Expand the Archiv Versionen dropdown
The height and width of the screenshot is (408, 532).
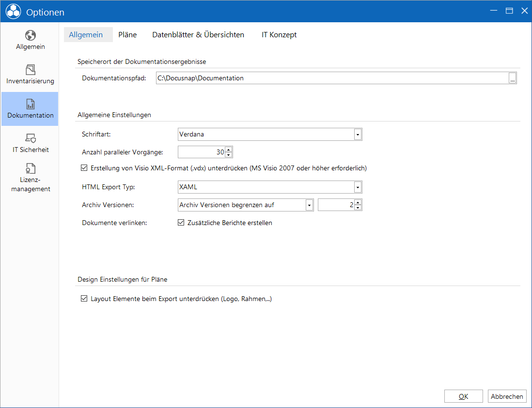(x=309, y=205)
